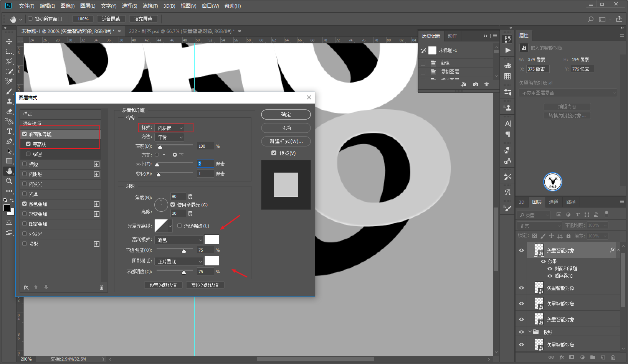Image resolution: width=628 pixels, height=364 pixels.
Task: Add plus next to 描边 style
Action: (97, 164)
